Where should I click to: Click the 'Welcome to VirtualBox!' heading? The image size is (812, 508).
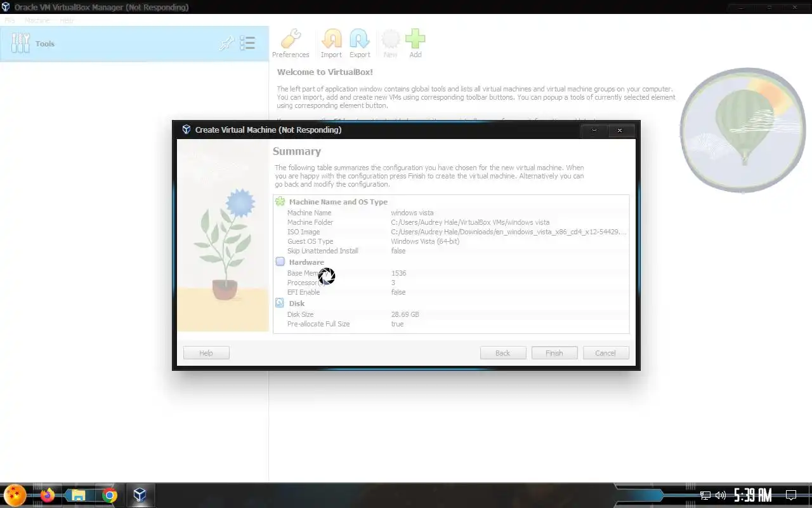click(x=325, y=72)
